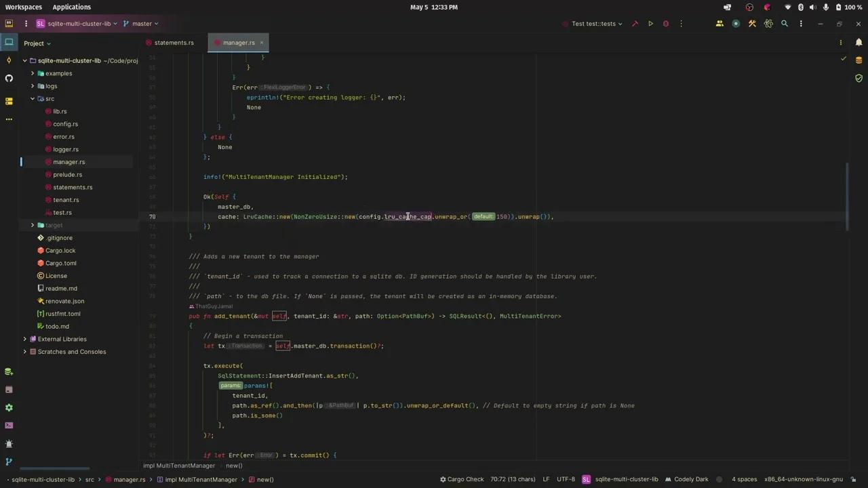Open the Project tool window icon
Image resolution: width=868 pixels, height=488 pixels.
[9, 43]
